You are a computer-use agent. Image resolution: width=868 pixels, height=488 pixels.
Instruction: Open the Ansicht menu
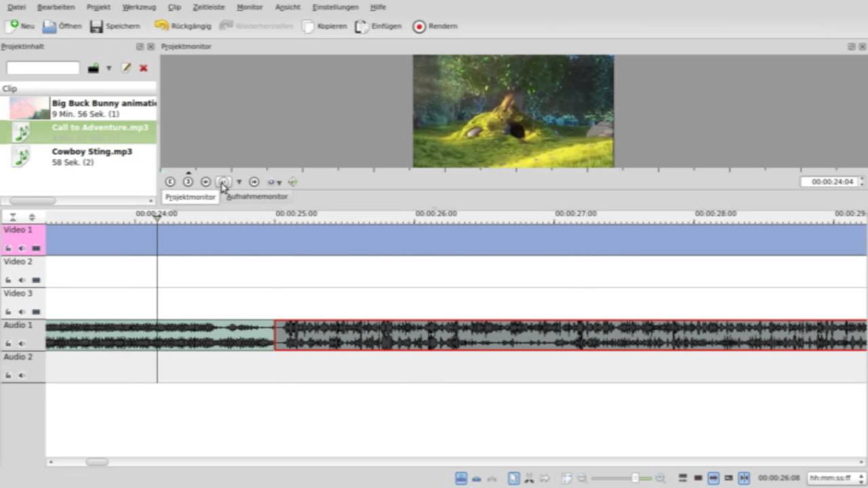pos(288,7)
